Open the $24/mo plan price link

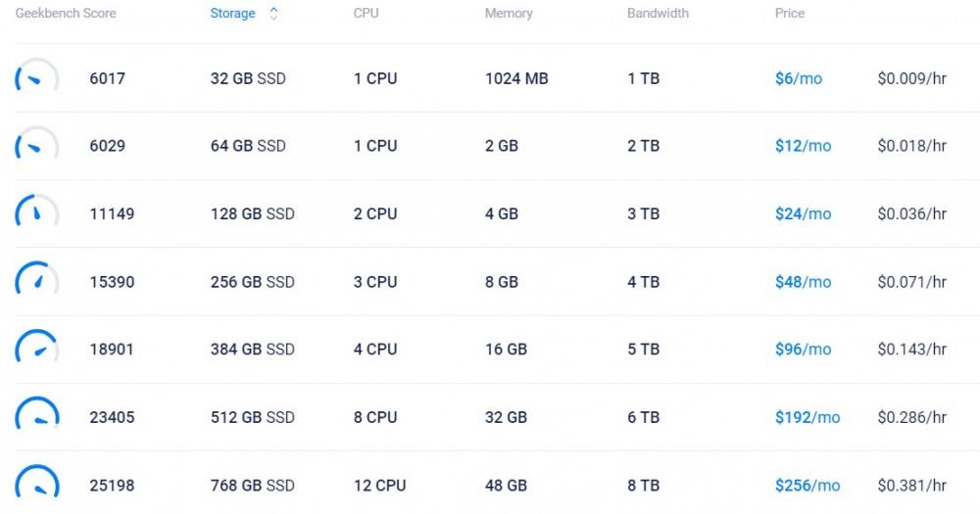tap(803, 213)
